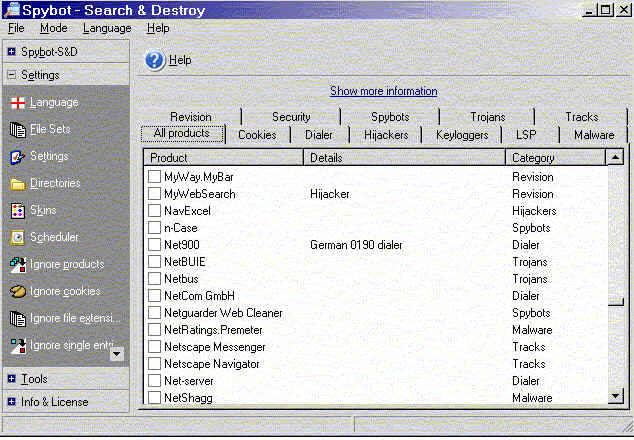Switch to the Trojans tab
The height and width of the screenshot is (440, 634).
[x=488, y=117]
